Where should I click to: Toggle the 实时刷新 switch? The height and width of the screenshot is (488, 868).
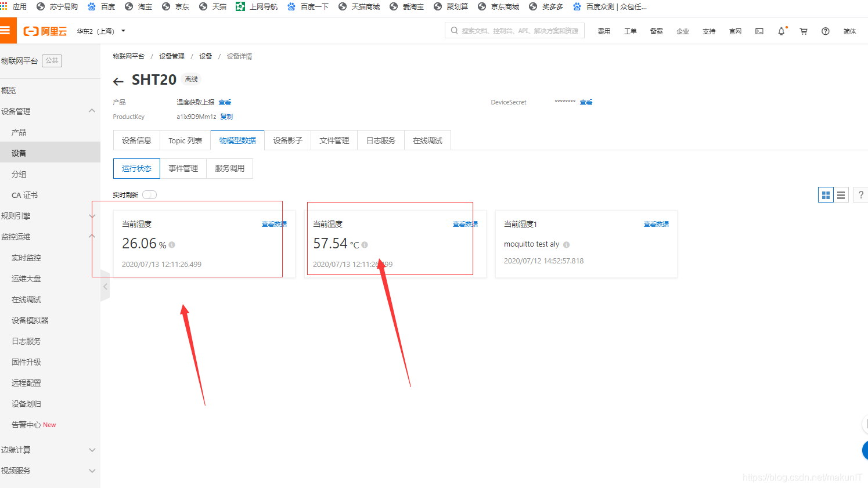(x=150, y=195)
